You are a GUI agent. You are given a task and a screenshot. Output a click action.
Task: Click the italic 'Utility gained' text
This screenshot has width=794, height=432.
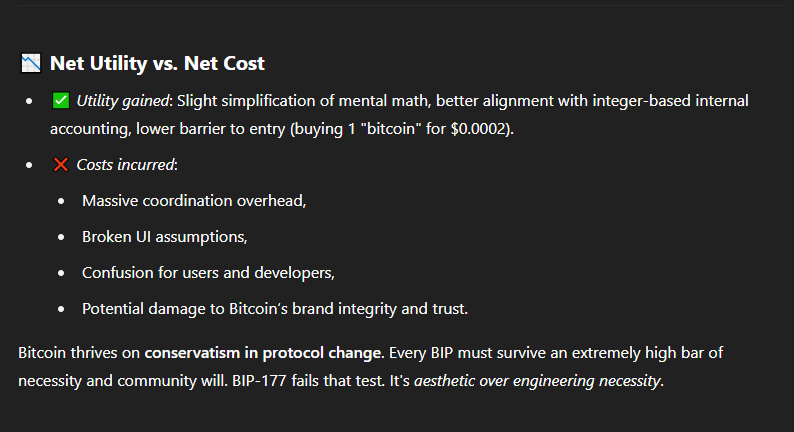click(x=123, y=101)
